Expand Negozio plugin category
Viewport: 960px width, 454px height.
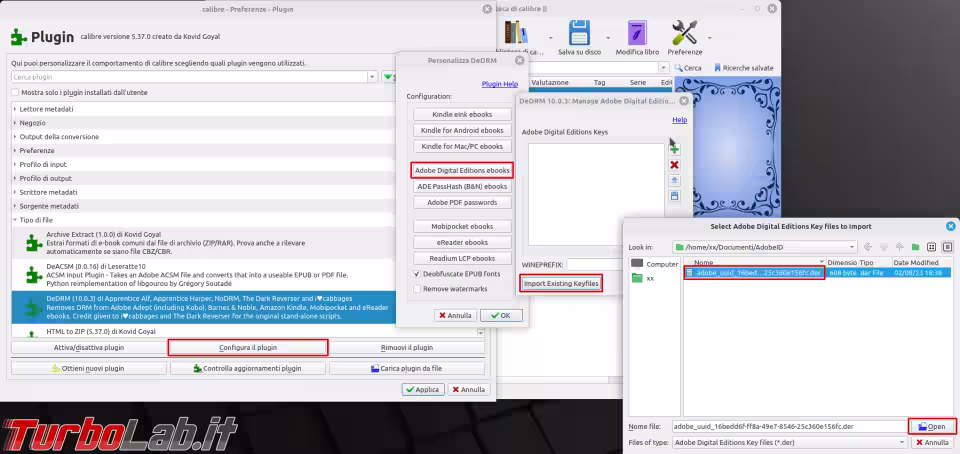[15, 123]
